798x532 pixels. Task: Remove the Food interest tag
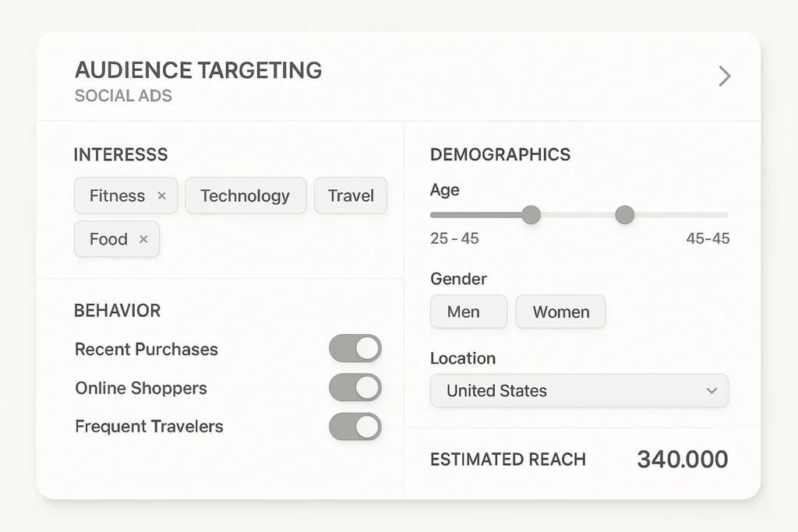click(x=143, y=240)
